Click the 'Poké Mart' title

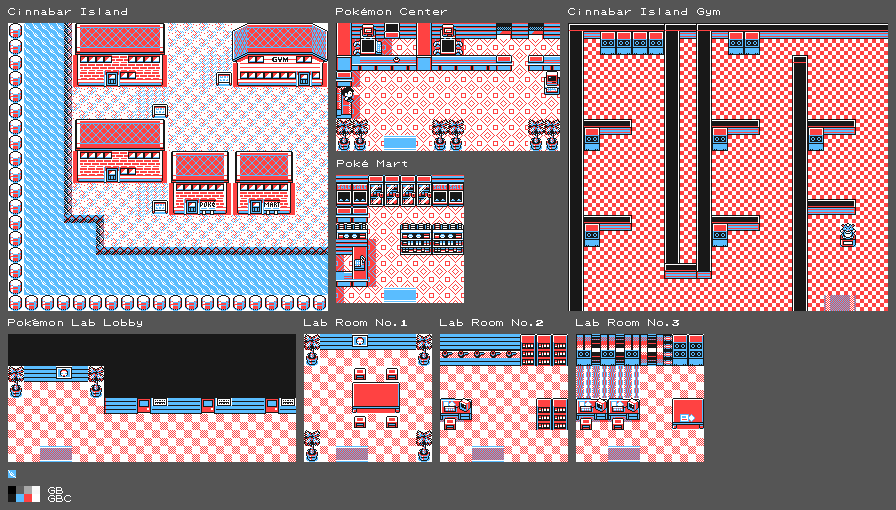pos(372,164)
